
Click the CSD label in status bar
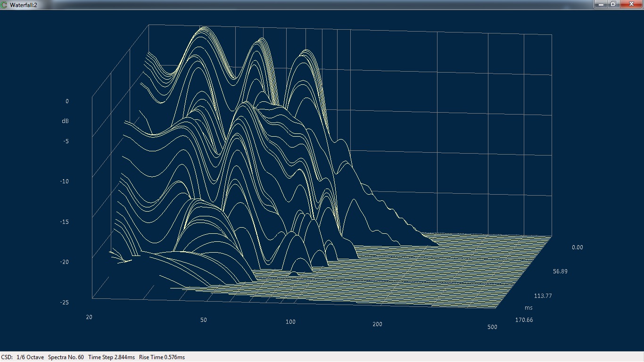[7, 357]
